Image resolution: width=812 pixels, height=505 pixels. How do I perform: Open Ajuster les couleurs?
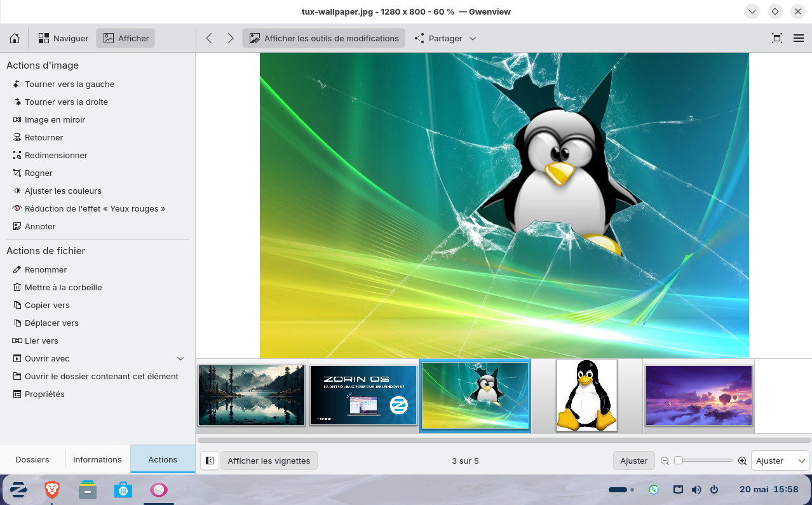[x=57, y=191]
